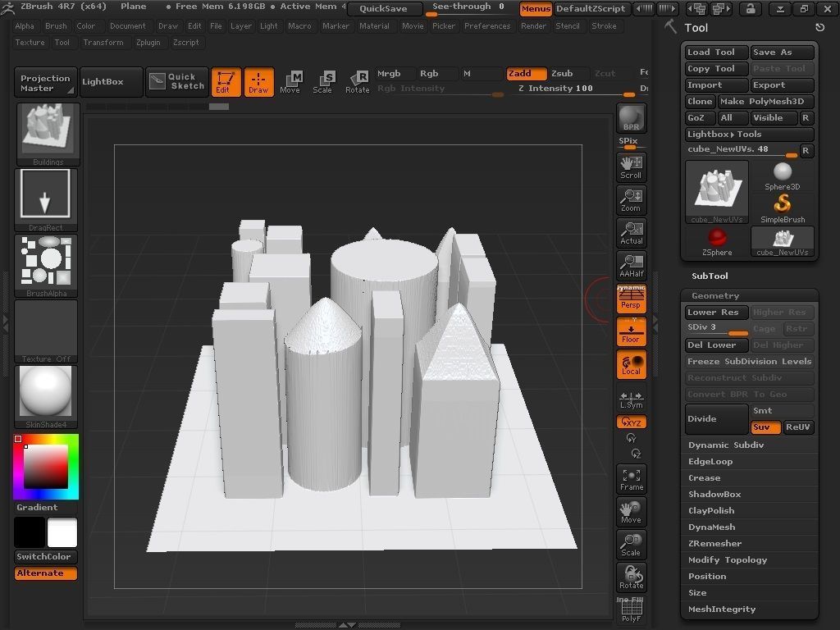This screenshot has width=840, height=630.
Task: Open the SkinShade4 material selector
Action: [46, 396]
